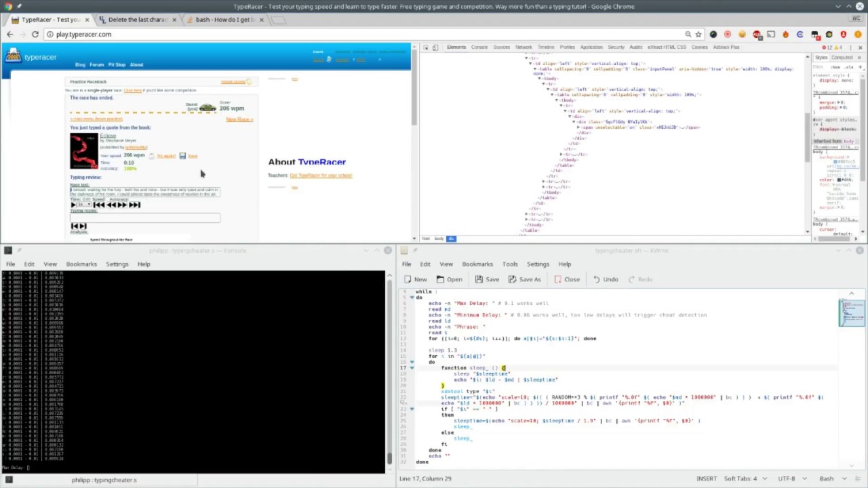
Task: Bookmark this page with the star icon
Action: coord(698,34)
